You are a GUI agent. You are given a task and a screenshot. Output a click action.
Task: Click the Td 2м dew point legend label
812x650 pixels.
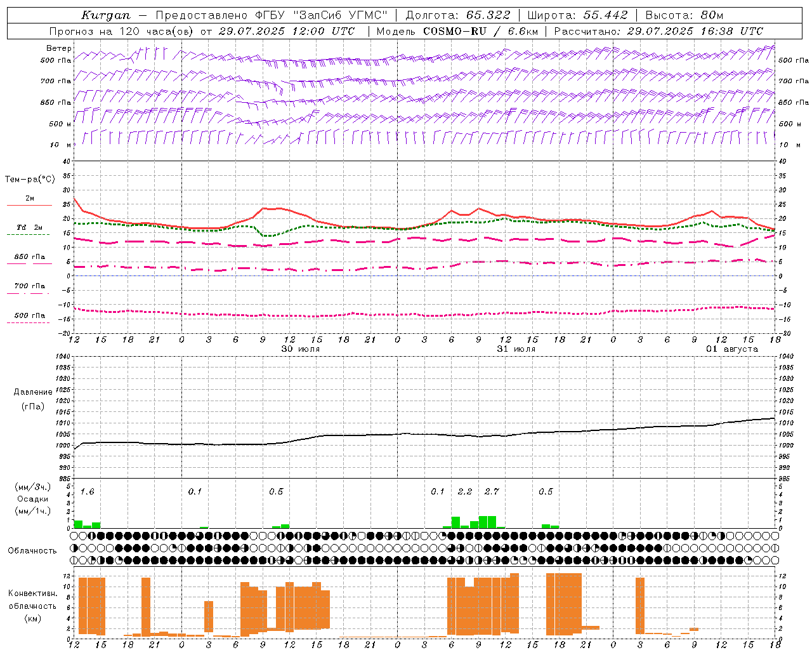pos(30,227)
